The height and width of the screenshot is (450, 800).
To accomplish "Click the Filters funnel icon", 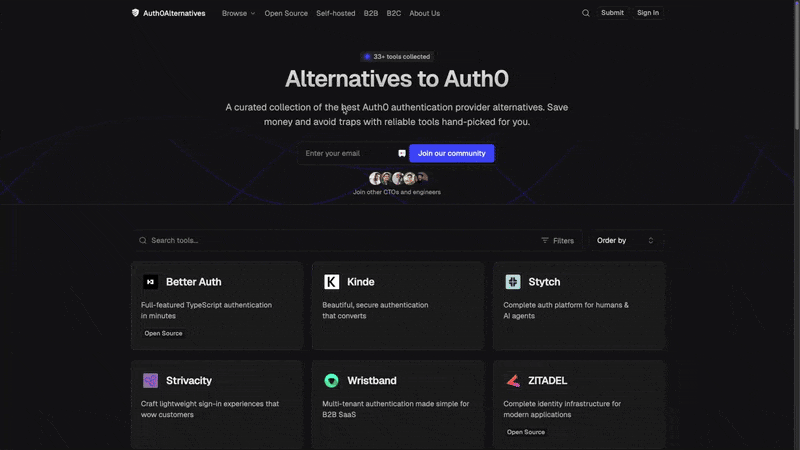I will pos(545,240).
